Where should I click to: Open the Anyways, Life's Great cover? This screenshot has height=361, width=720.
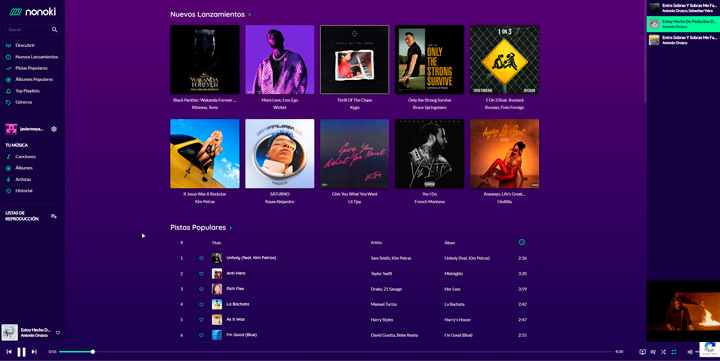pyautogui.click(x=505, y=154)
